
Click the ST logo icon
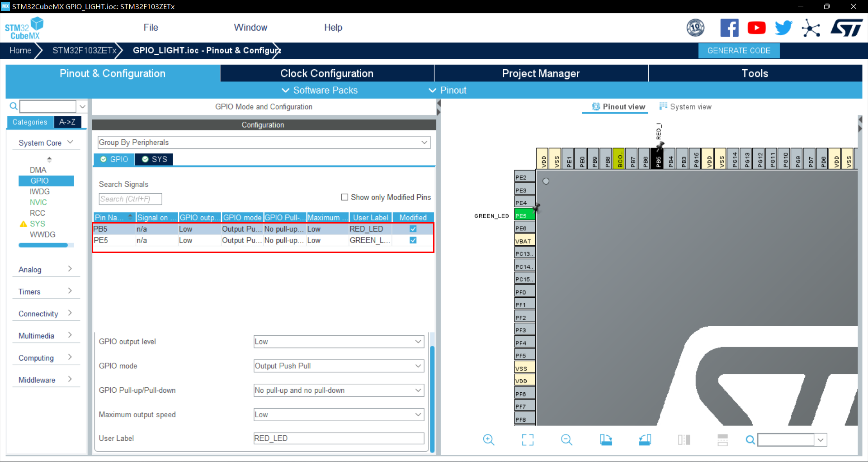(x=846, y=28)
